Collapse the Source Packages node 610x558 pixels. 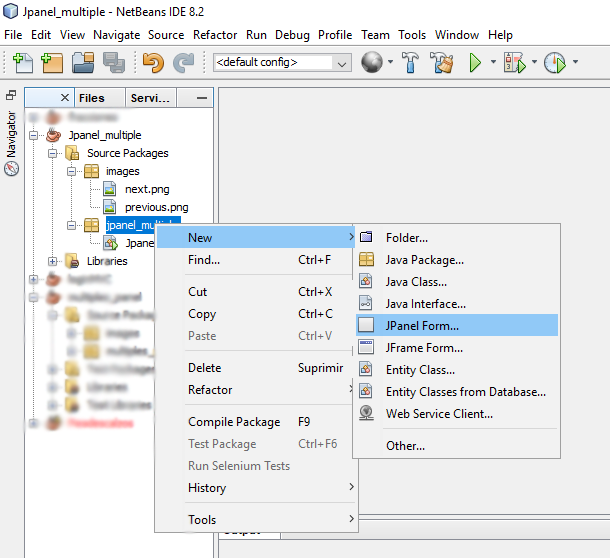tap(53, 153)
